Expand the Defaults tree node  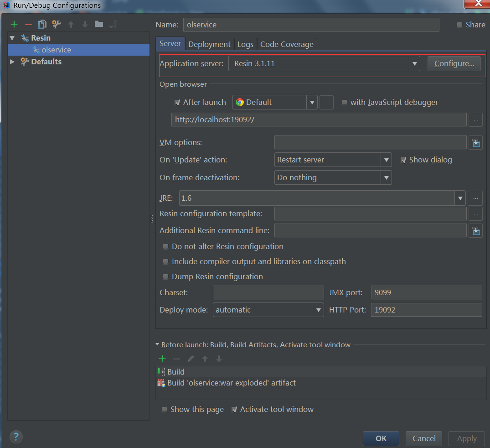click(12, 62)
